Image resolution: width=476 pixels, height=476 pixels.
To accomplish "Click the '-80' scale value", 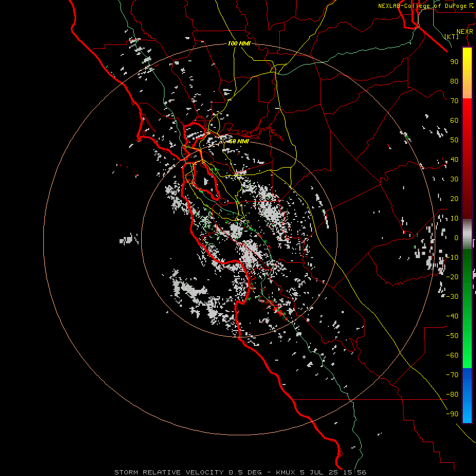I will pyautogui.click(x=452, y=395).
